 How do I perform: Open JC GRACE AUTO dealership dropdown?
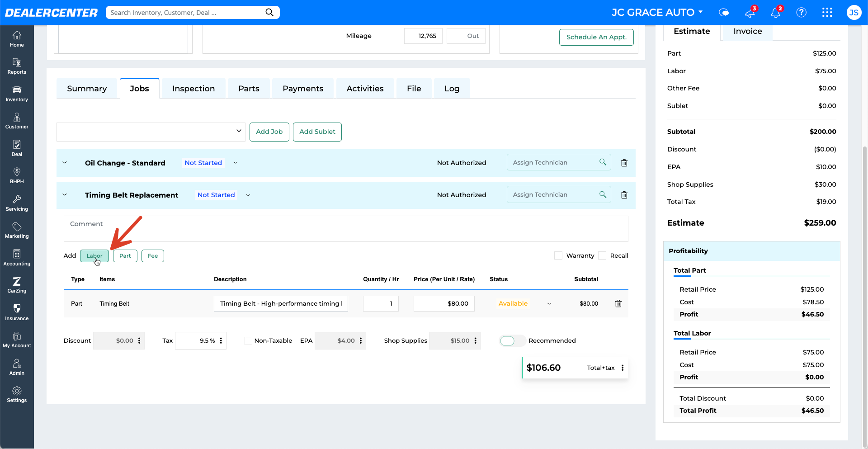657,12
